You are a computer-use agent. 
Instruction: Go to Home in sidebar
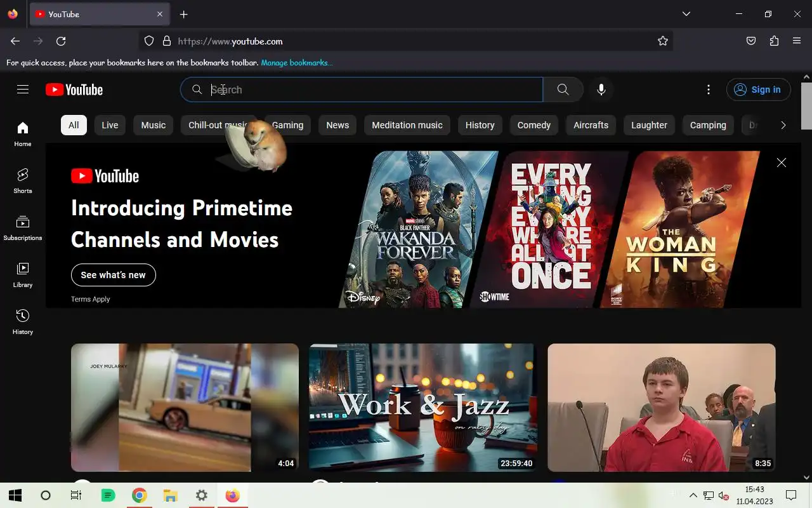point(23,134)
